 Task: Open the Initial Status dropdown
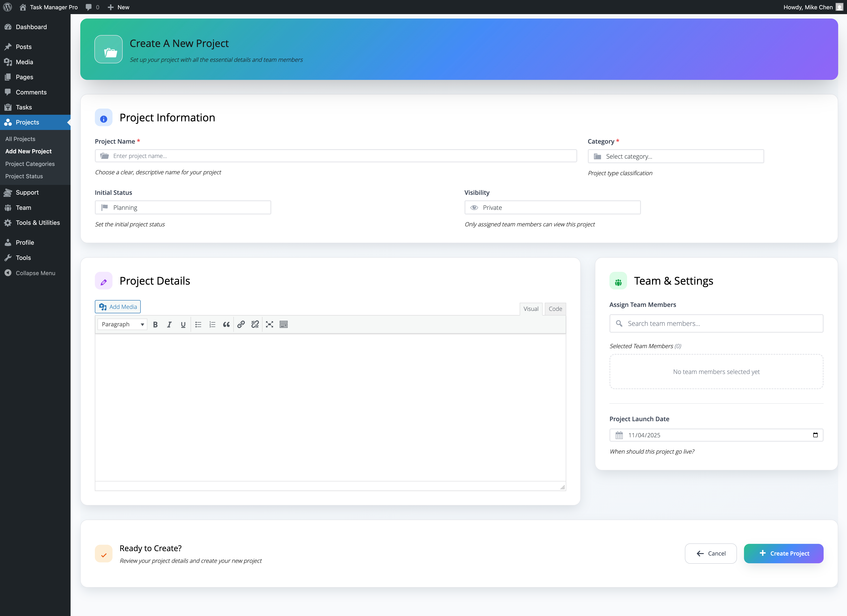coord(183,207)
